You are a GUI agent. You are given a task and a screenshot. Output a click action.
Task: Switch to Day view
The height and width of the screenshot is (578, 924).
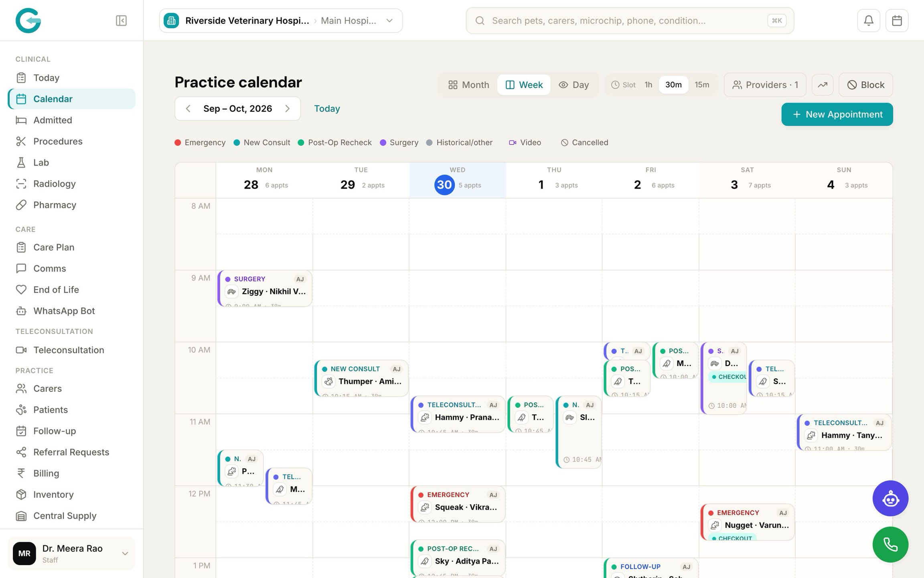[574, 85]
